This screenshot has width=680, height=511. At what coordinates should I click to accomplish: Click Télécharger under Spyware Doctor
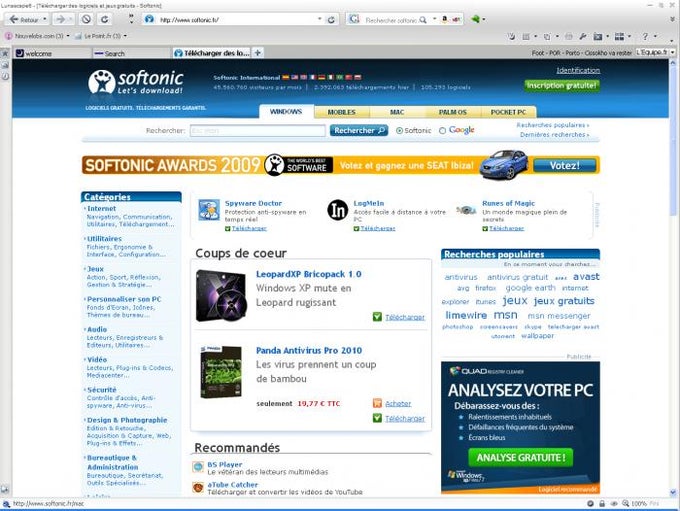point(249,228)
